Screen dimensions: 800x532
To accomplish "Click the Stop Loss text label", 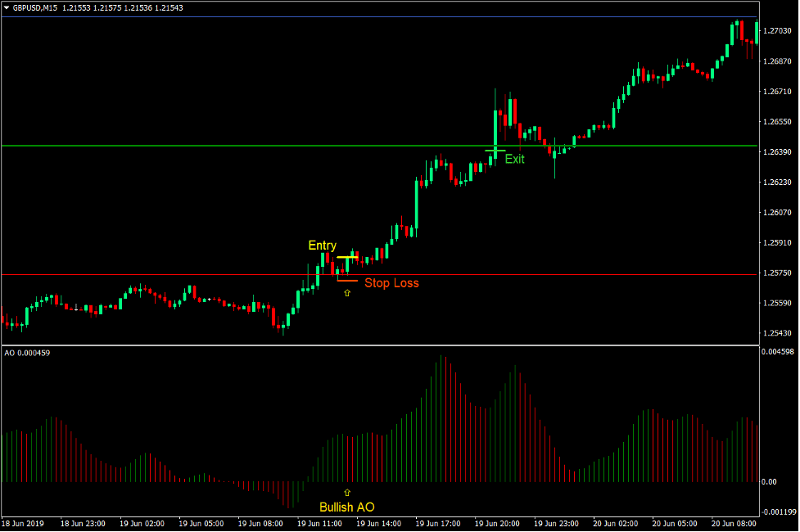I will coord(391,282).
